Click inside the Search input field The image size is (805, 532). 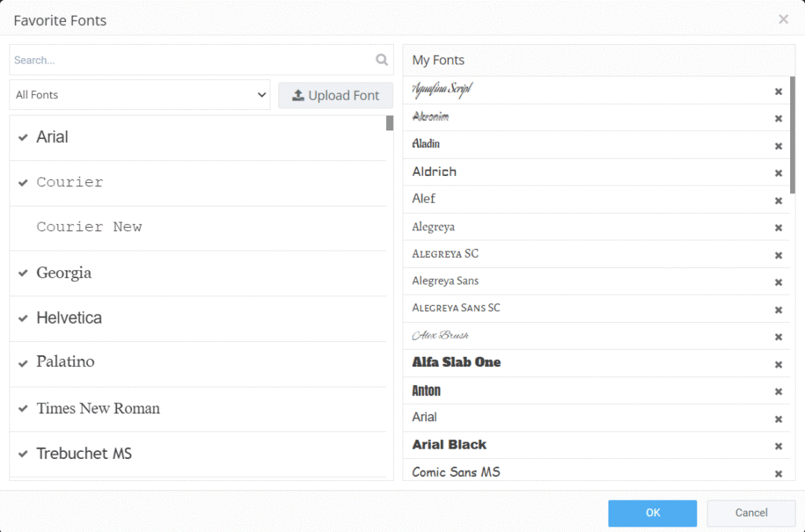point(157,60)
